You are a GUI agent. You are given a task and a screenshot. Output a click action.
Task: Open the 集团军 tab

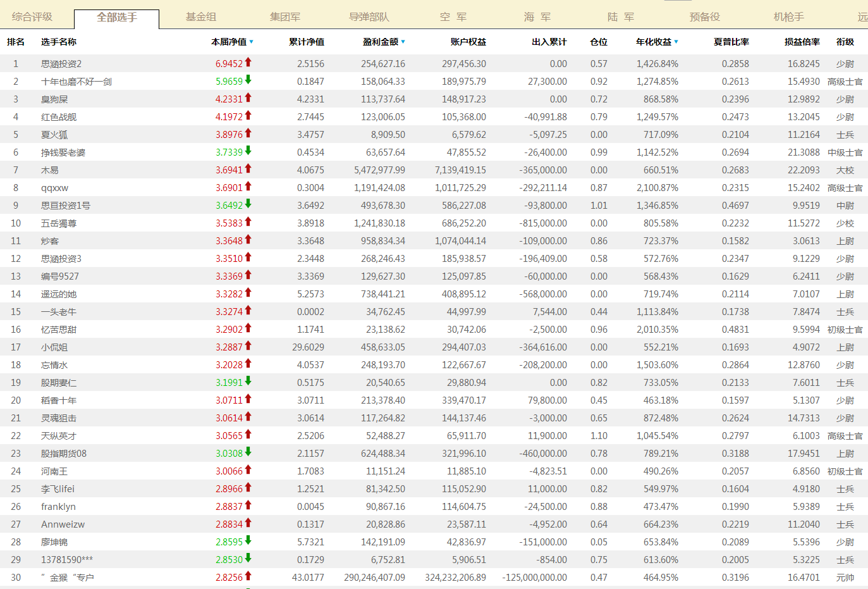pos(285,17)
